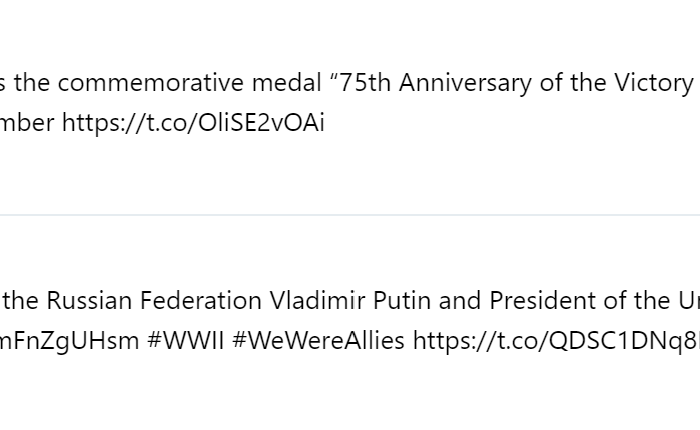700x430 pixels.
Task: Click "75th" in the medal name
Action: [x=365, y=83]
